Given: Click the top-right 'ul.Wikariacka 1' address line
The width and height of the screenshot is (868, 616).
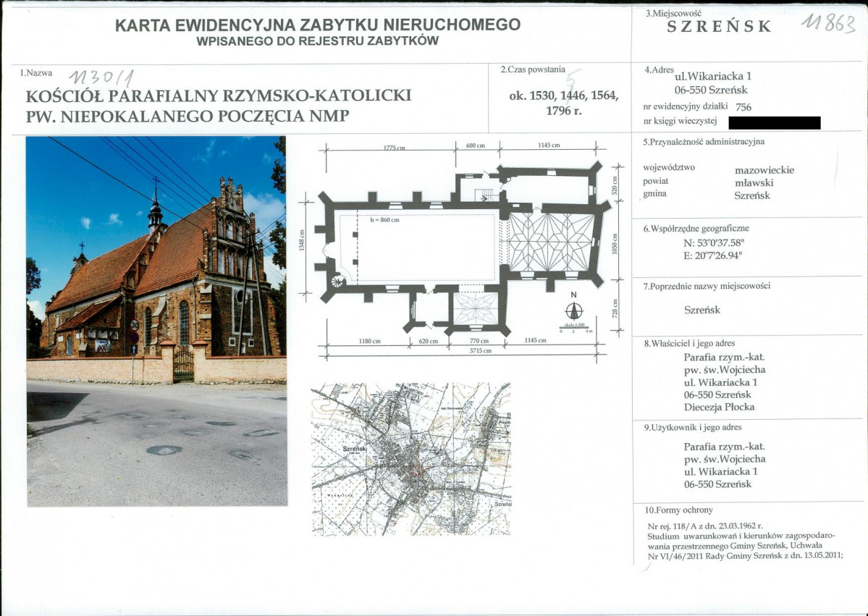Looking at the screenshot, I should [713, 77].
